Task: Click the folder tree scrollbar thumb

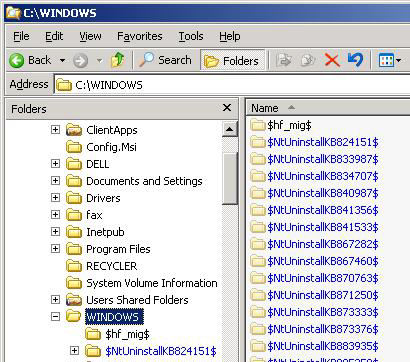Action: pyautogui.click(x=230, y=178)
